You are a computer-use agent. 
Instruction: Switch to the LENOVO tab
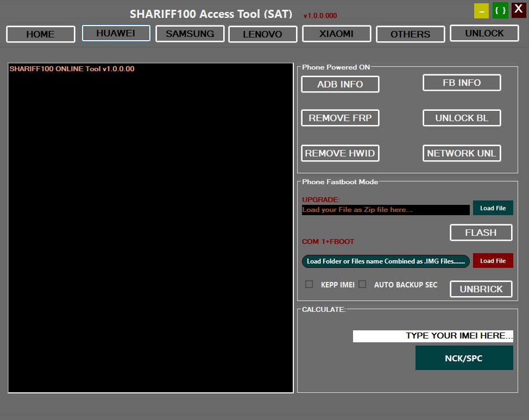click(x=262, y=33)
